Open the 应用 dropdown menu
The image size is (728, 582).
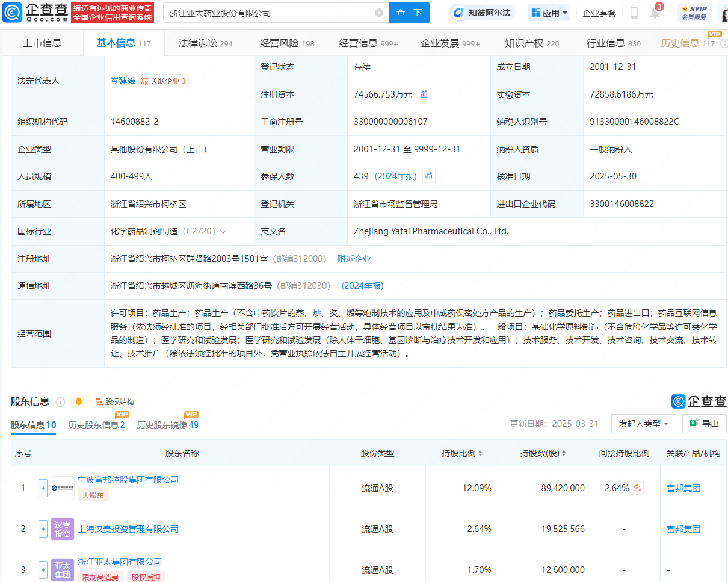549,13
